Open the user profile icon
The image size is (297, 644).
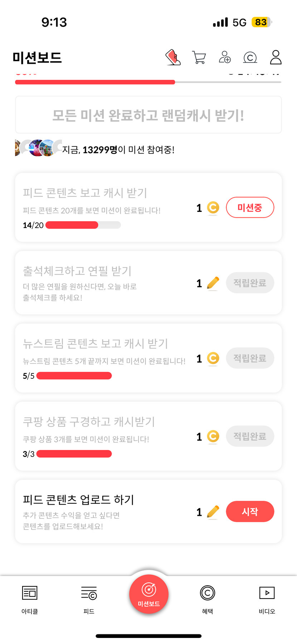(x=276, y=57)
